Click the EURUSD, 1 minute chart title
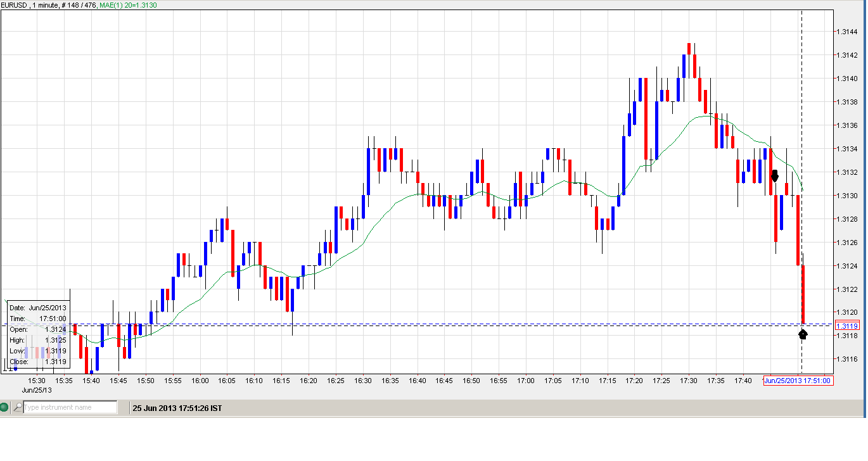Viewport: 868px width, 461px height. pyautogui.click(x=31, y=5)
